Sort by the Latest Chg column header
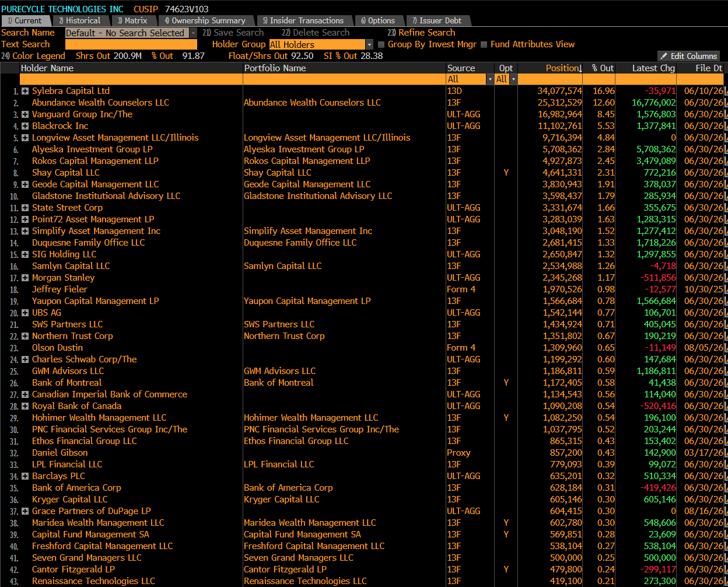Image resolution: width=728 pixels, height=587 pixels. point(653,68)
